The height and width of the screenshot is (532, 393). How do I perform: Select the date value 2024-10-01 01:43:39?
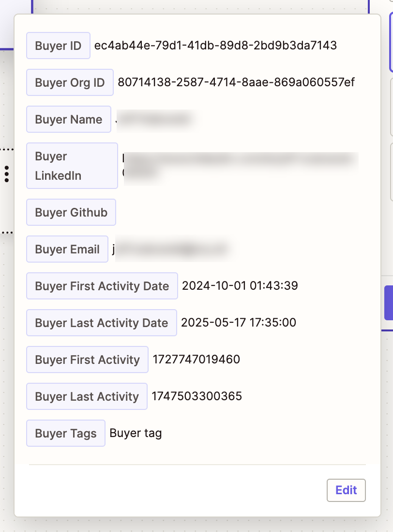coord(240,286)
